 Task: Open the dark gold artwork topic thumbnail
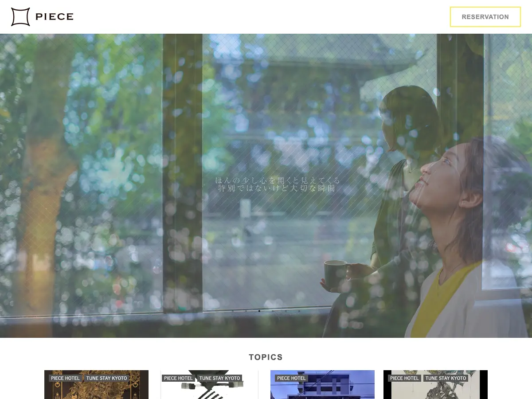(96, 384)
